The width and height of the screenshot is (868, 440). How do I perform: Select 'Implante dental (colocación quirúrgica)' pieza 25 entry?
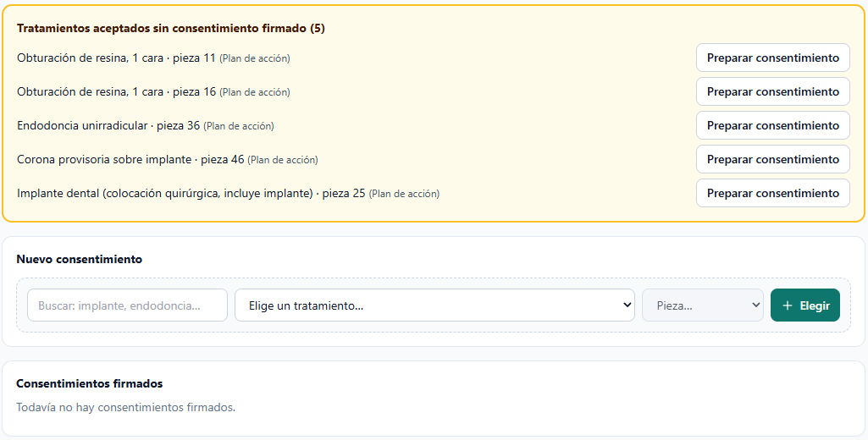[x=228, y=193]
